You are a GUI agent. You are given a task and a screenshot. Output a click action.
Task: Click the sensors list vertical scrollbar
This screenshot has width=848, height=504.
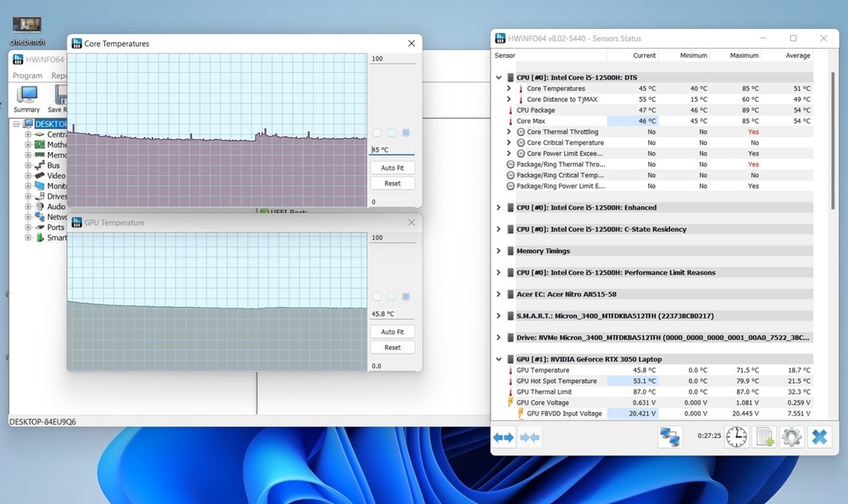(x=832, y=141)
